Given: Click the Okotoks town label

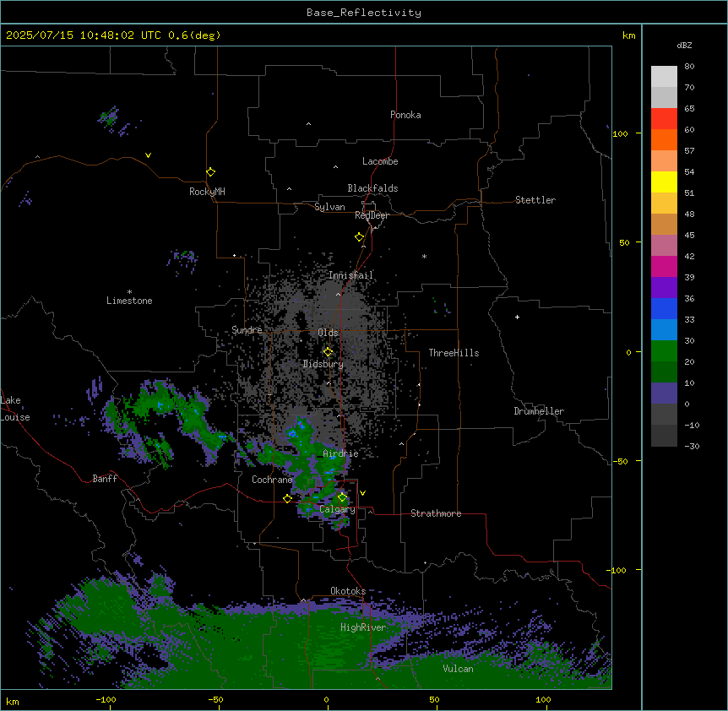Looking at the screenshot, I should pos(348,591).
